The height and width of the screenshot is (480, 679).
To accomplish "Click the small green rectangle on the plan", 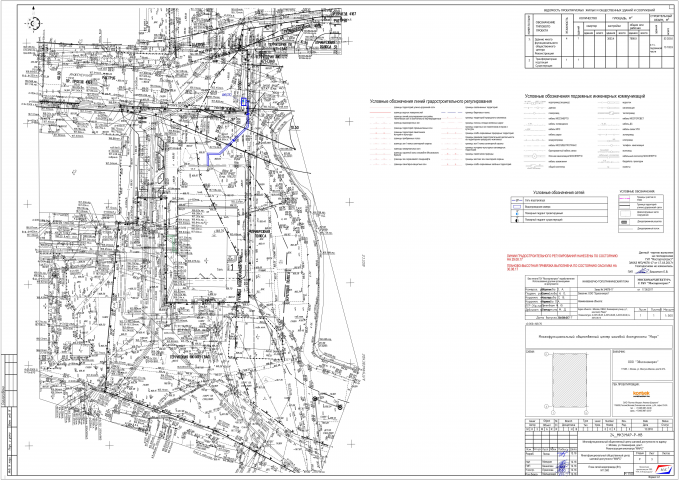I will [x=175, y=243].
